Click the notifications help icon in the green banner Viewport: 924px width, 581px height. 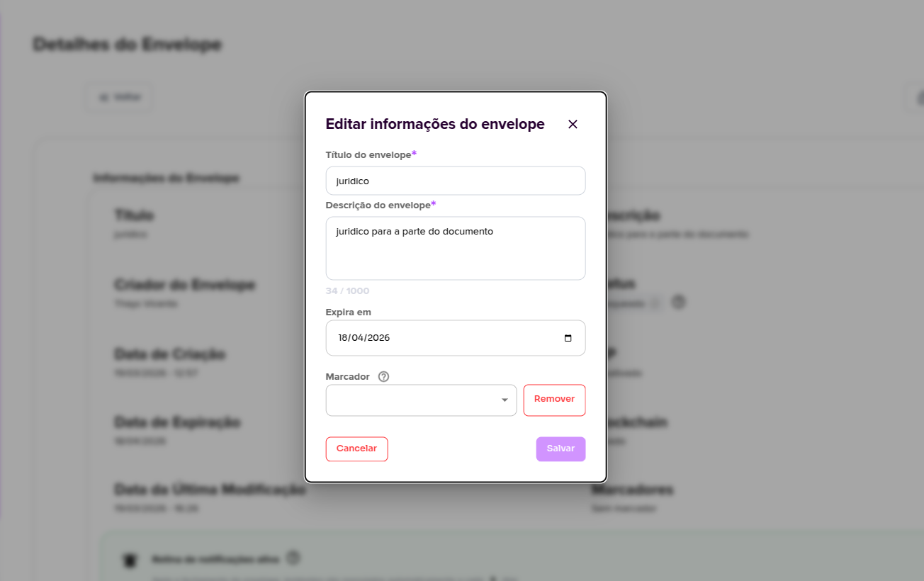(x=293, y=558)
